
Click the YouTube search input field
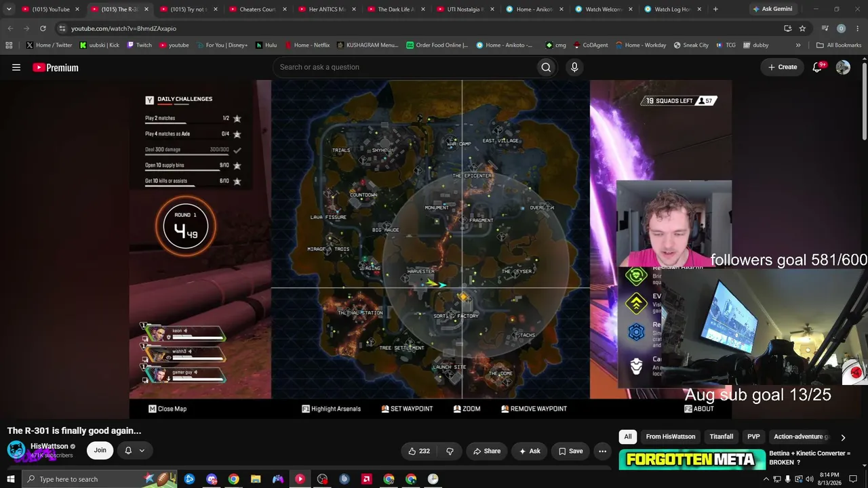pos(403,67)
